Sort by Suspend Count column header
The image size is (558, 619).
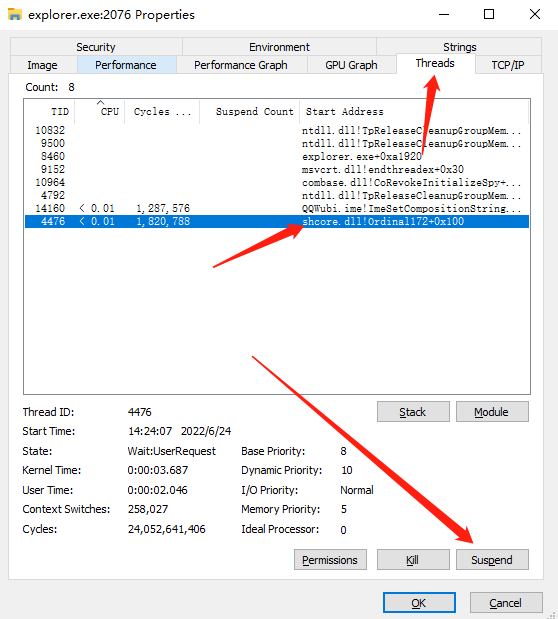250,112
